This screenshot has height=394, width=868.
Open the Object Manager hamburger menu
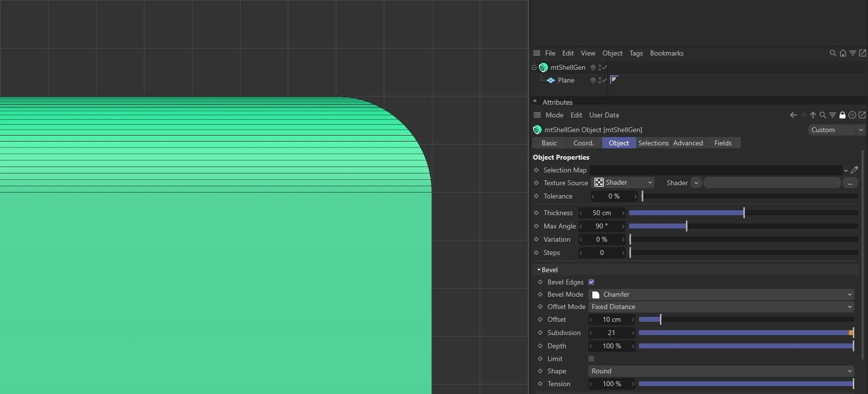(537, 53)
